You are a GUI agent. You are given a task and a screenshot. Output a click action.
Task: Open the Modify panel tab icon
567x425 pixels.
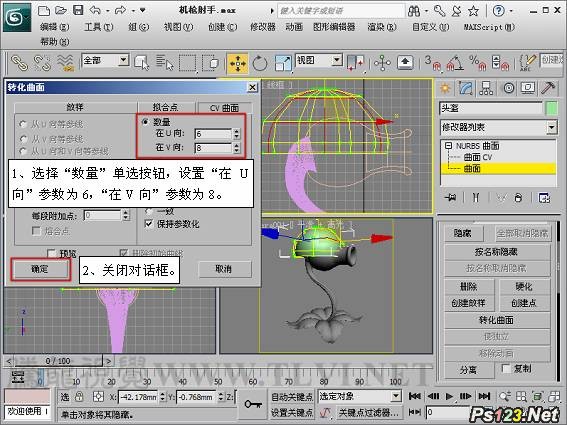click(466, 88)
